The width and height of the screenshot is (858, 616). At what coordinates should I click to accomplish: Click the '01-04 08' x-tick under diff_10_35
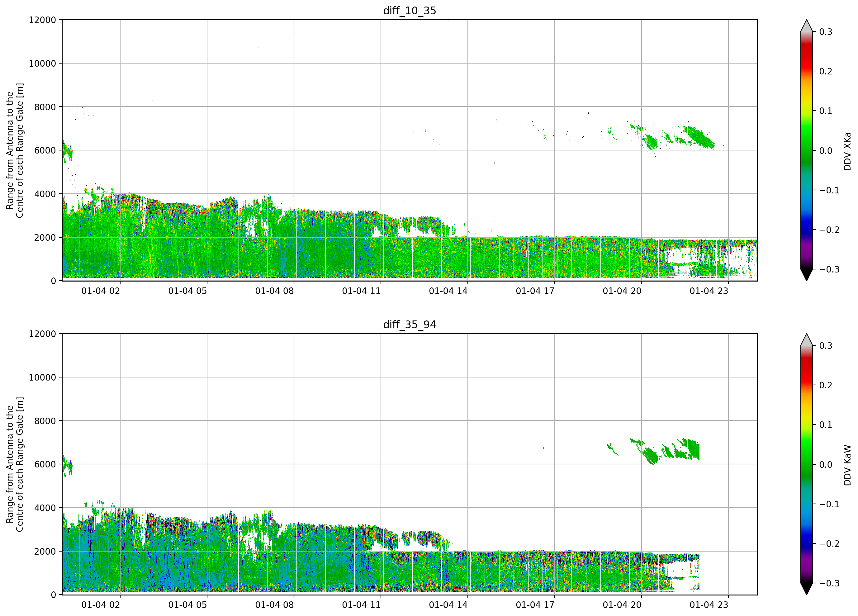tap(275, 291)
